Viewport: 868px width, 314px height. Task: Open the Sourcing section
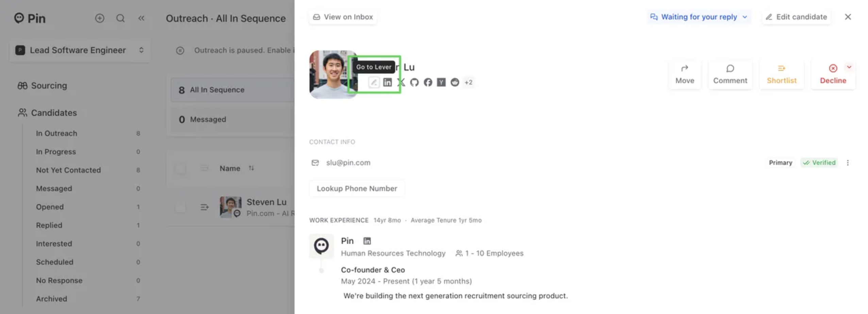[x=49, y=85]
